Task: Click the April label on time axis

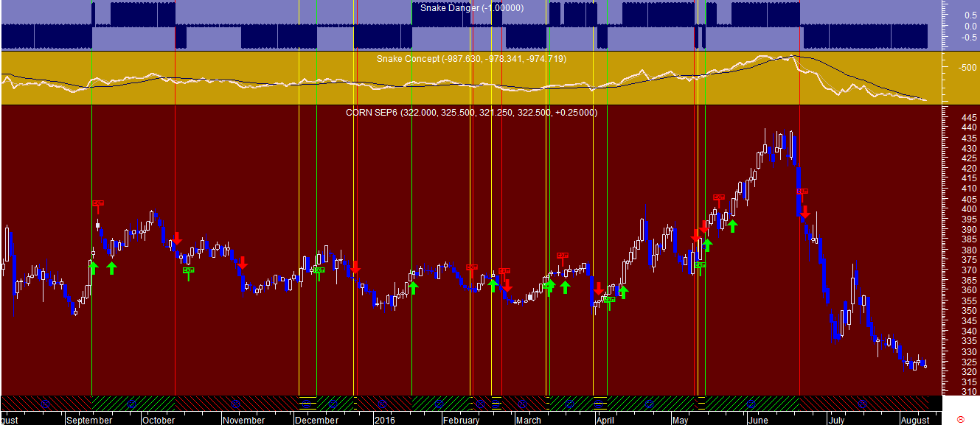Action: [605, 420]
